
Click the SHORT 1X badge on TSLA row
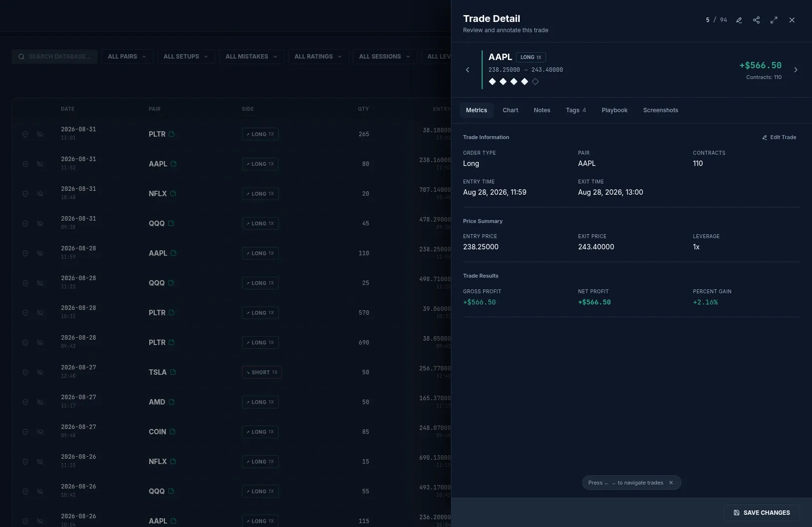[x=262, y=372]
